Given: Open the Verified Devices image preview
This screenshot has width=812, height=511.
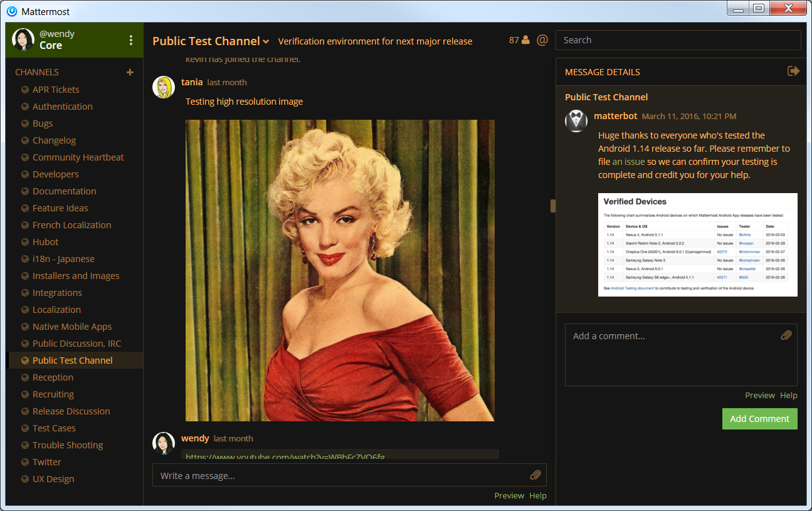Looking at the screenshot, I should [698, 245].
